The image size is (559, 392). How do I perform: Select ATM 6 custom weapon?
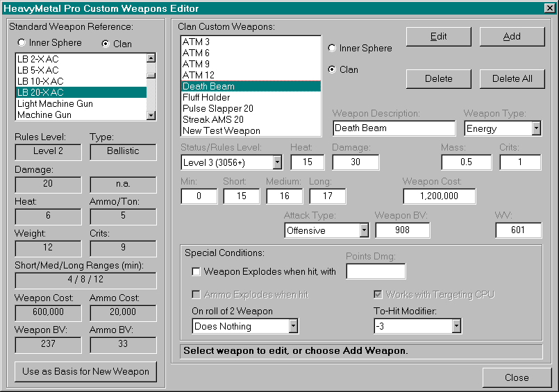point(251,53)
